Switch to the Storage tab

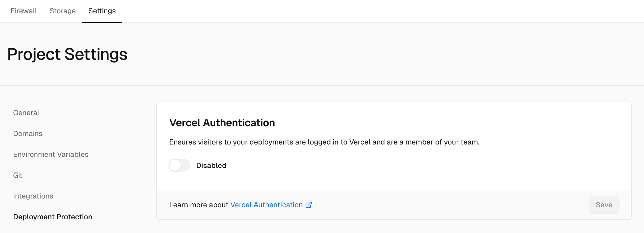(x=62, y=11)
